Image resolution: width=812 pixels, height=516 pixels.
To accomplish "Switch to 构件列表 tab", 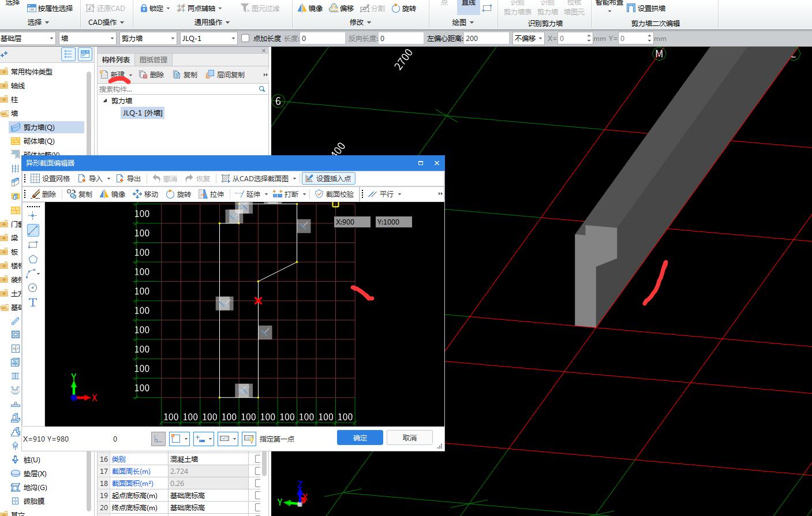I will pos(116,59).
